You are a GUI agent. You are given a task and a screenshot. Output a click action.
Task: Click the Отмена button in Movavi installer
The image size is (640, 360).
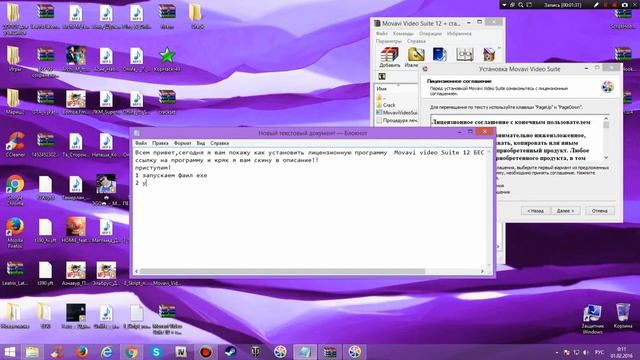(600, 211)
